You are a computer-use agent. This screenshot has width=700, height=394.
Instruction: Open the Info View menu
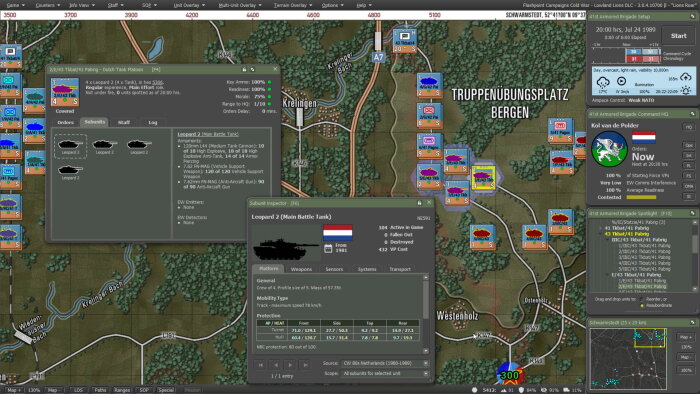click(82, 5)
